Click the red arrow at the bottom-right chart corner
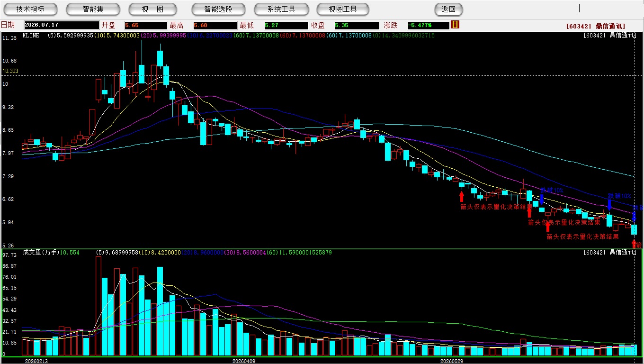The image size is (644, 364). tap(634, 244)
